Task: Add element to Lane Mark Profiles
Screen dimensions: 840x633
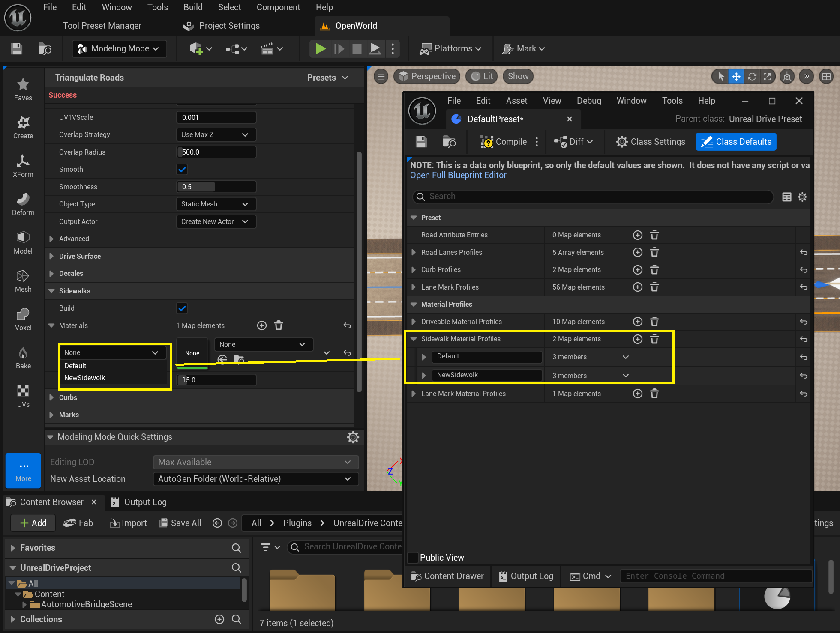Action: (x=638, y=287)
